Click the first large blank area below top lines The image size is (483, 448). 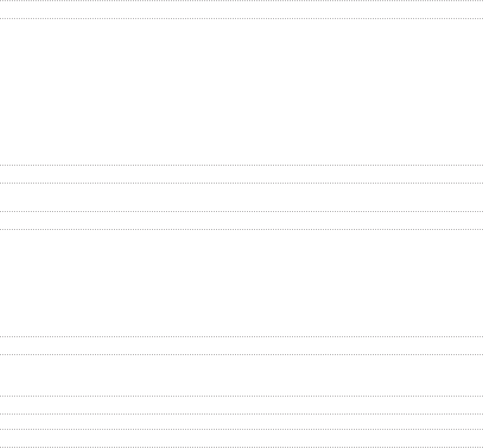point(241,92)
